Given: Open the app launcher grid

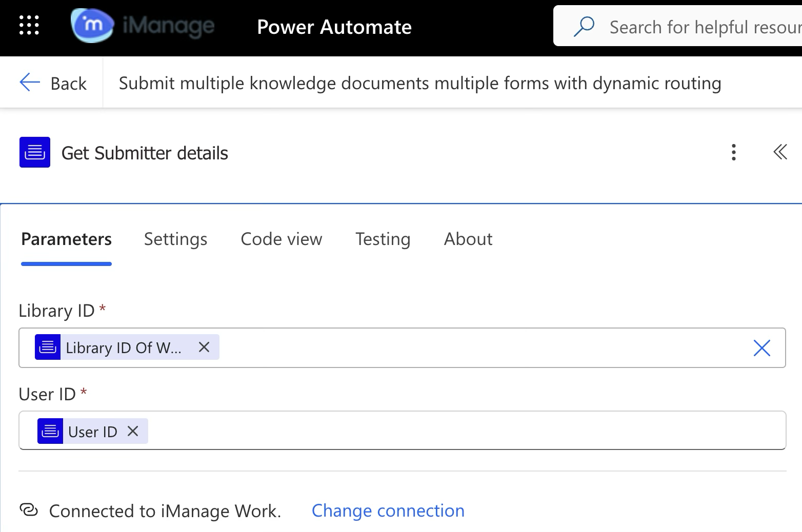Looking at the screenshot, I should 29,25.
